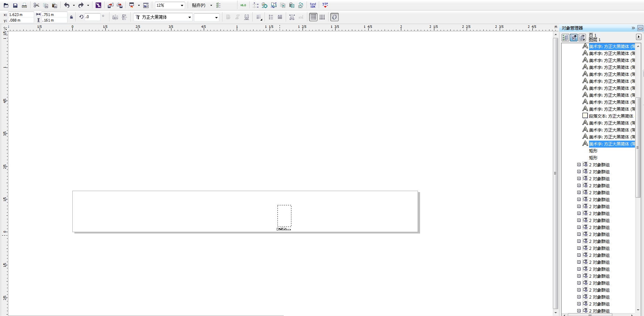The image size is (644, 316).
Task: Click the Export icon
Action: click(x=120, y=5)
